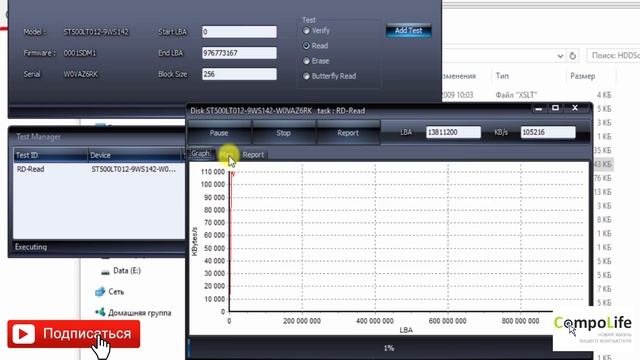This screenshot has width=640, height=360.
Task: Click the Explorer search box Поиск
Action: click(x=613, y=56)
